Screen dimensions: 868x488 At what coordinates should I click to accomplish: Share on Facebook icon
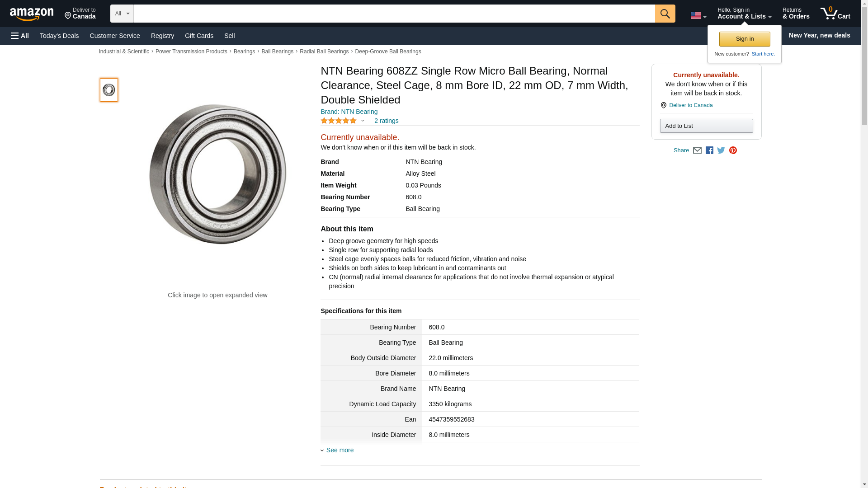click(709, 150)
